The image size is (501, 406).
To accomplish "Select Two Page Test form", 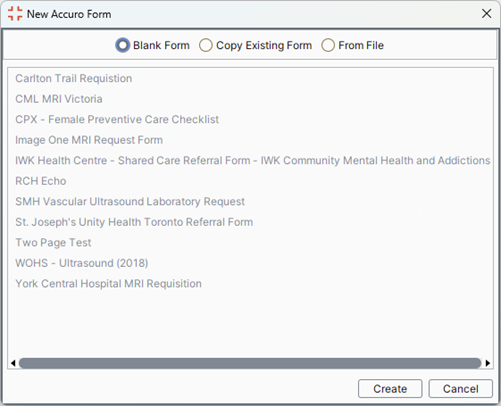I will point(53,243).
